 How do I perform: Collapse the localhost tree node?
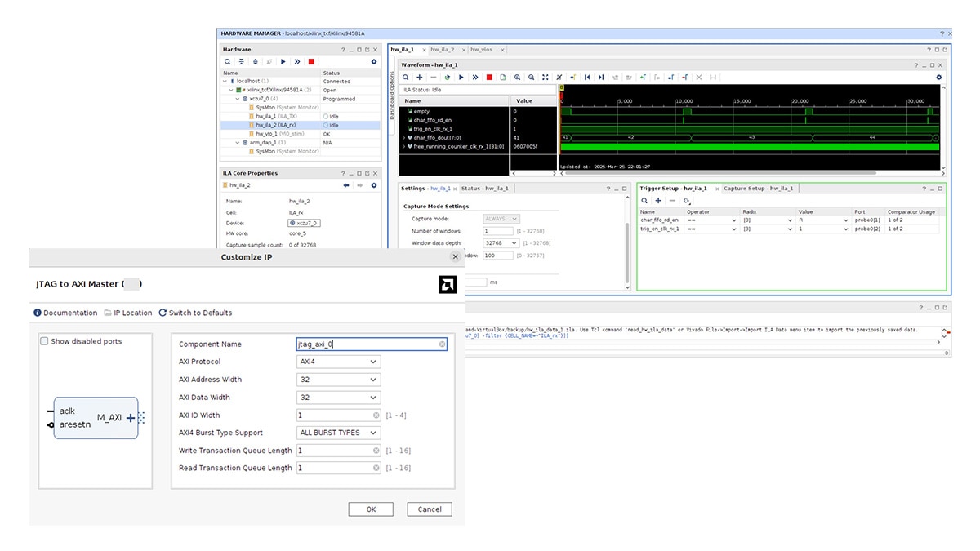225,82
